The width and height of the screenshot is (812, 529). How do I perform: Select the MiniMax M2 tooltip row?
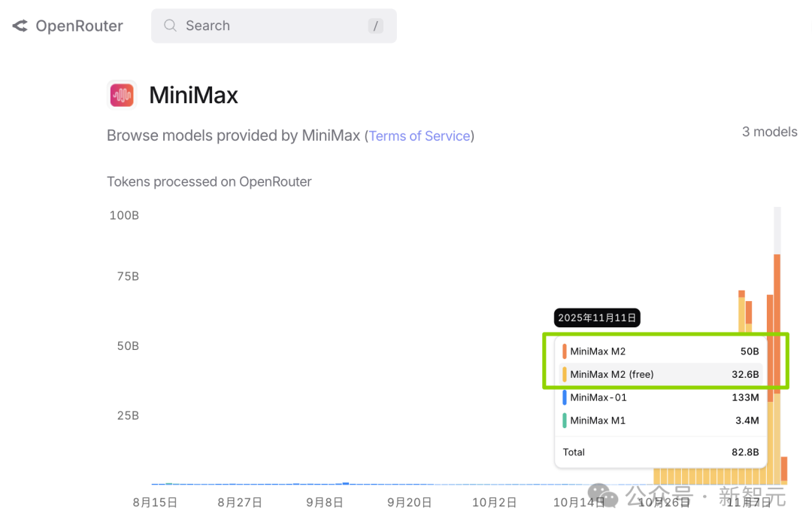click(x=661, y=351)
